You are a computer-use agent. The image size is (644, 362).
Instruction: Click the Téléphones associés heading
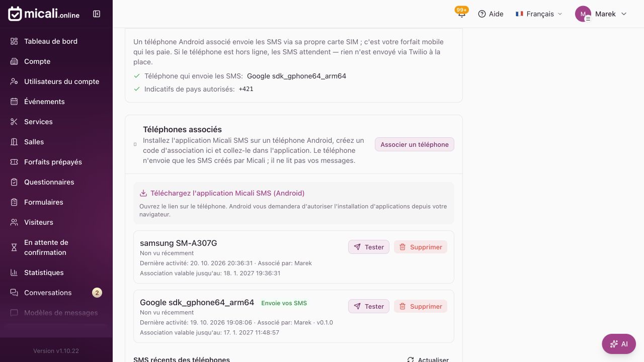pyautogui.click(x=182, y=129)
